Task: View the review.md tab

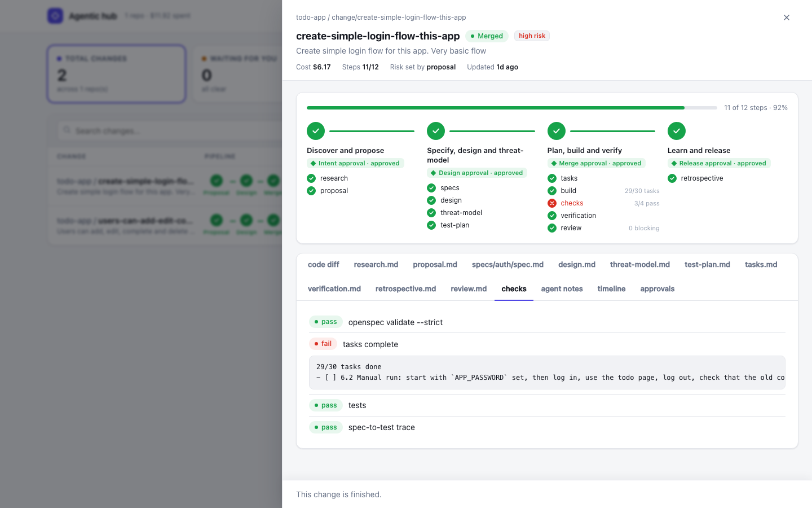Action: point(469,288)
